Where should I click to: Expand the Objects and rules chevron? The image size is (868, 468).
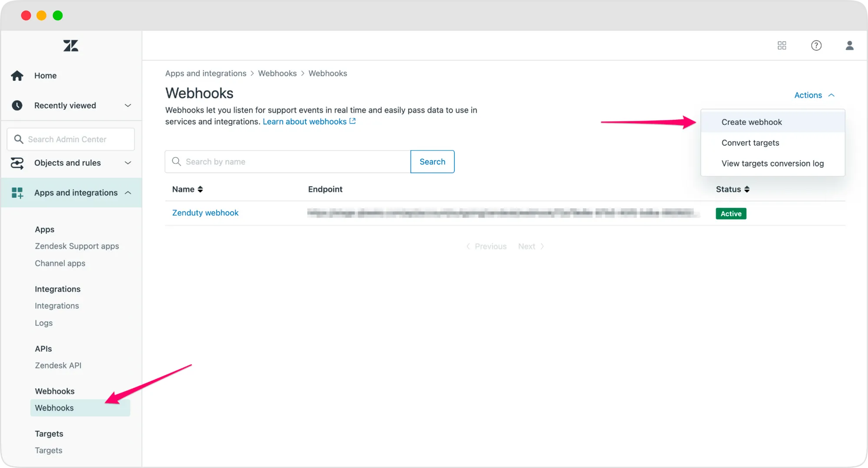(x=128, y=163)
